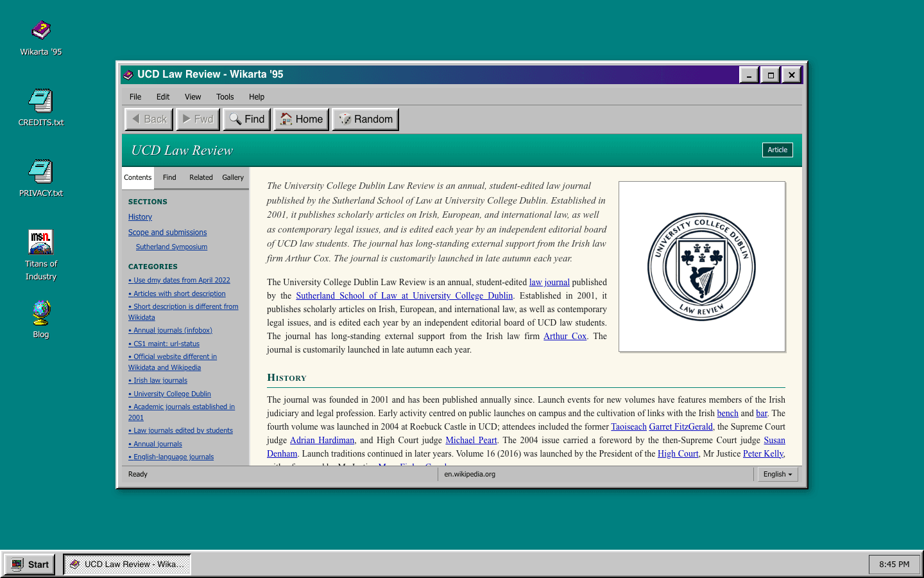Follow the Garret FitzGerald link
924x578 pixels.
tap(681, 426)
